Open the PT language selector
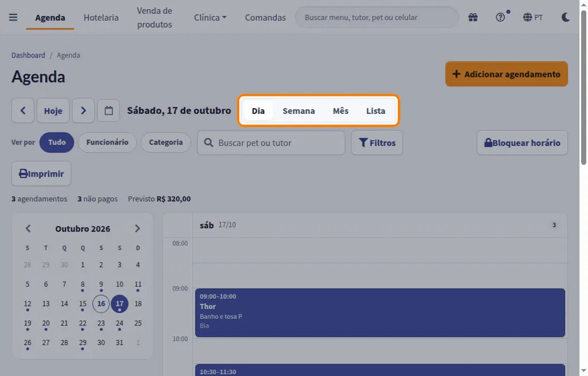This screenshot has width=588, height=376. [533, 17]
